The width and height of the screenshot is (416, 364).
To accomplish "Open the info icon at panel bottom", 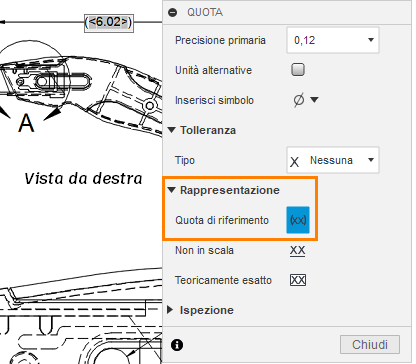I will tap(177, 345).
